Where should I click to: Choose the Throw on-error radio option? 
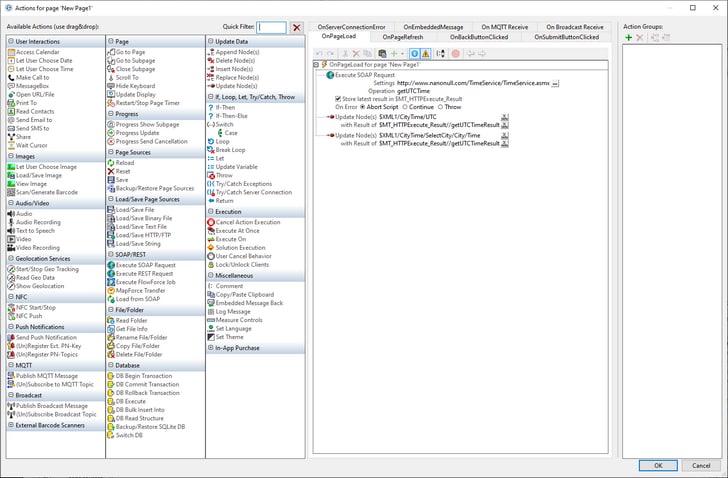click(x=438, y=106)
